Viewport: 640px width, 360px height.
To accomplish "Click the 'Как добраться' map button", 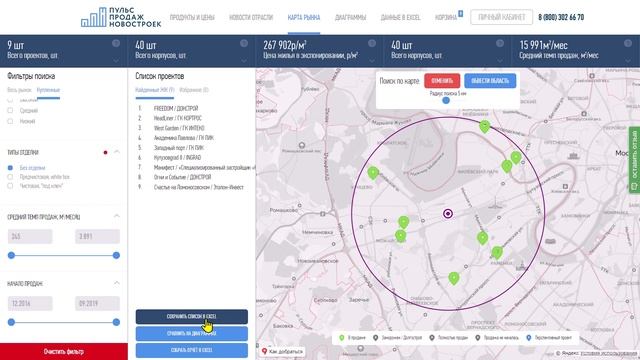I will pyautogui.click(x=282, y=351).
